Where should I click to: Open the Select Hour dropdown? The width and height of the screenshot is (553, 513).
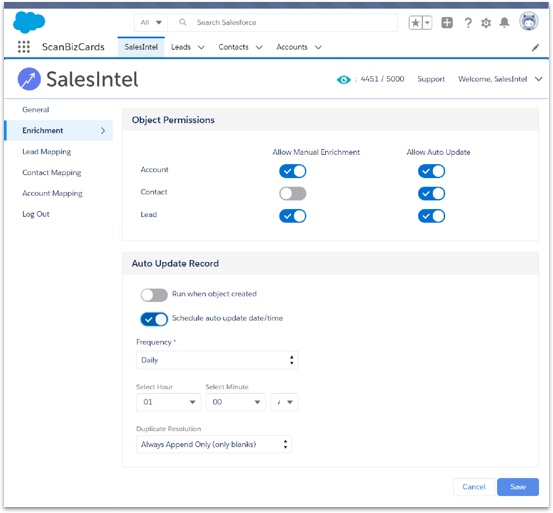[168, 402]
